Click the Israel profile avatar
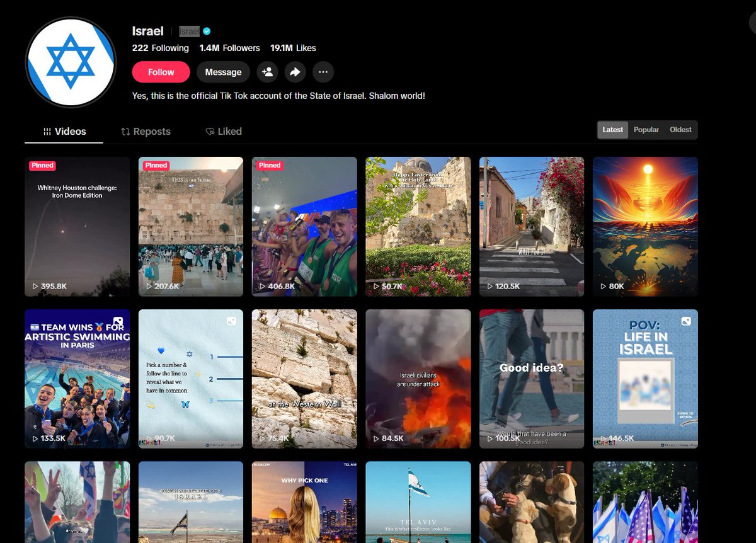The height and width of the screenshot is (543, 756). (71, 62)
